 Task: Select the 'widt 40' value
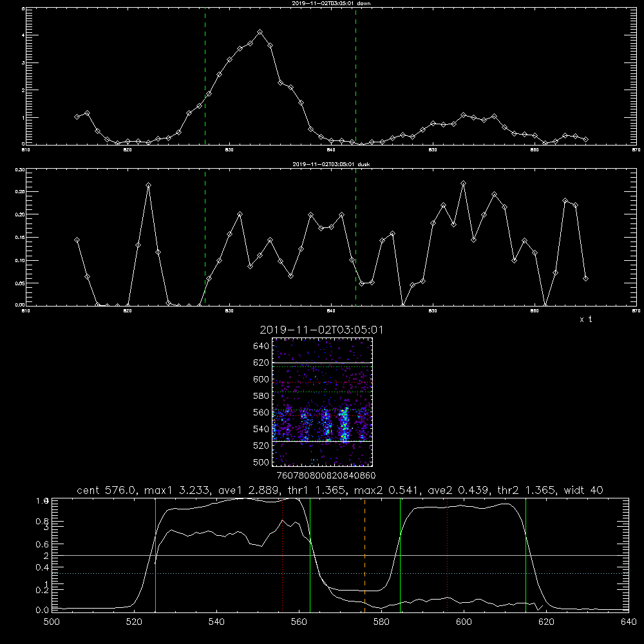583,490
